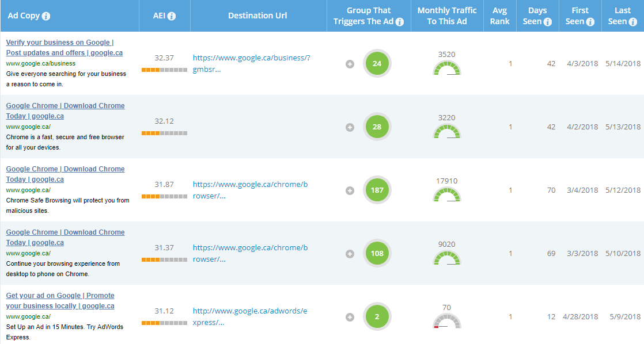644x344 pixels.
Task: Expand keyword group for the 24-keyword row
Action: pos(350,64)
